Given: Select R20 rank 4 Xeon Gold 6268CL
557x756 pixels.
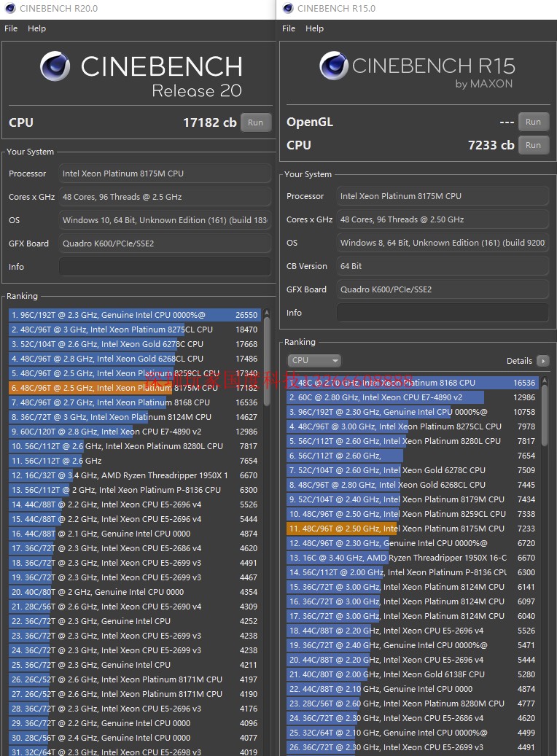Looking at the screenshot, I should tap(135, 358).
